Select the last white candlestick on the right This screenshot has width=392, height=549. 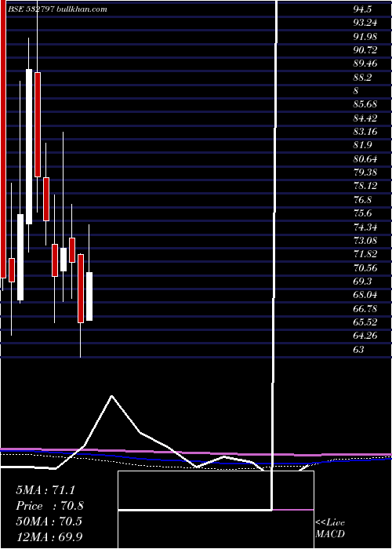[89, 296]
